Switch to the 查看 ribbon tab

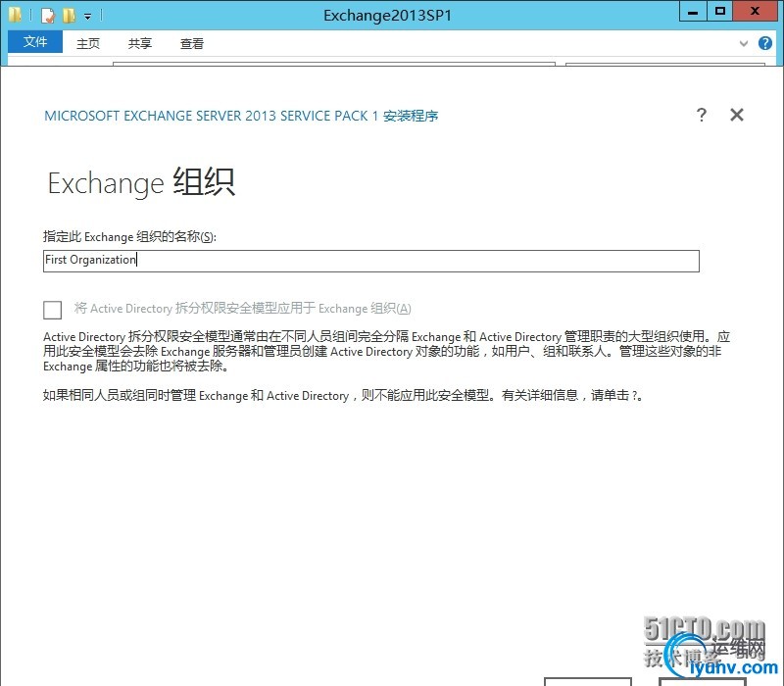pos(192,43)
